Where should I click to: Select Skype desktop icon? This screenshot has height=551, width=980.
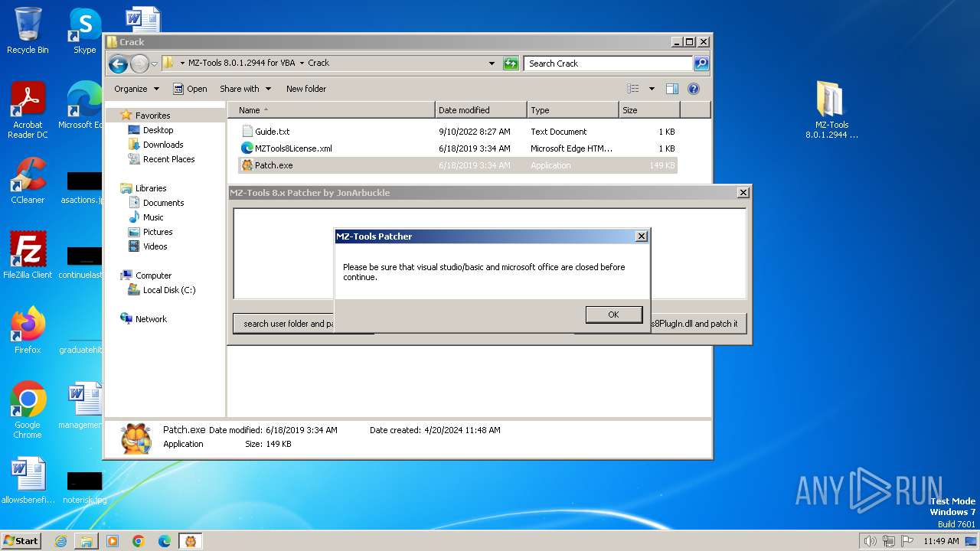(85, 31)
